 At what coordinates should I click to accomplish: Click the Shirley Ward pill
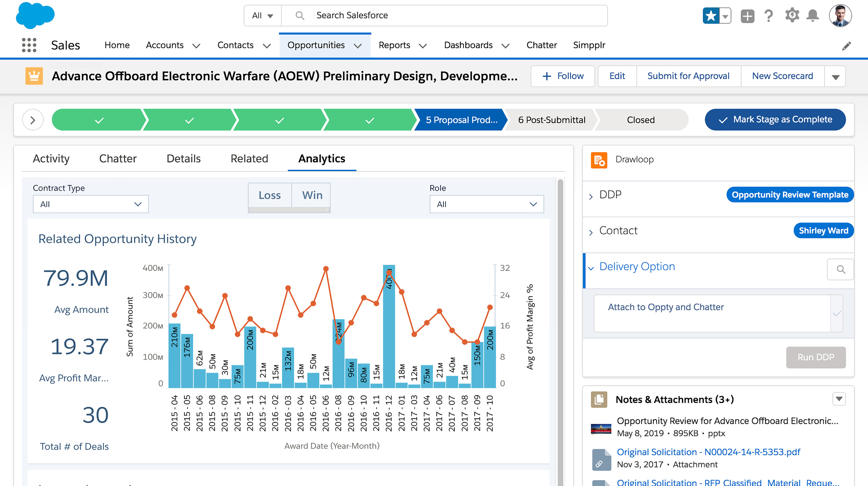(824, 231)
